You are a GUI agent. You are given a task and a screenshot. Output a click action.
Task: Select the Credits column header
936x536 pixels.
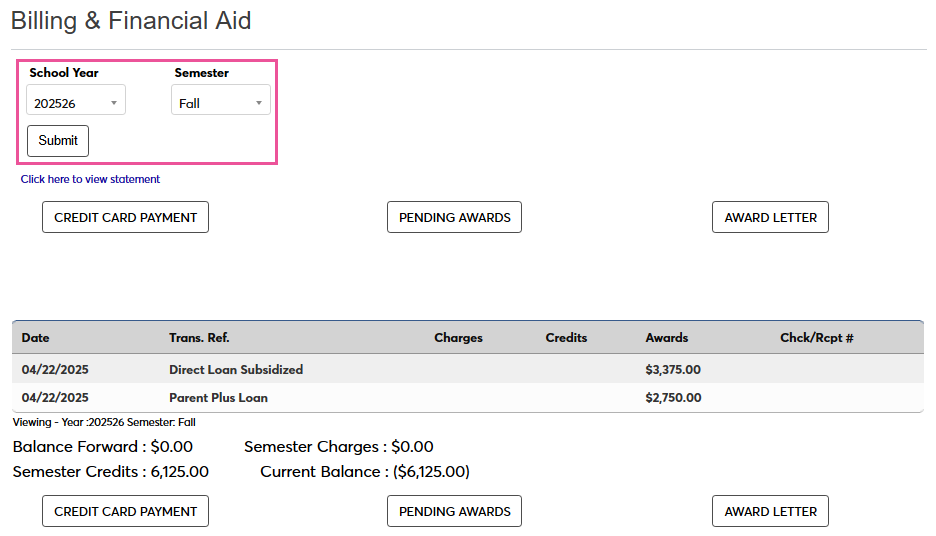tap(566, 338)
